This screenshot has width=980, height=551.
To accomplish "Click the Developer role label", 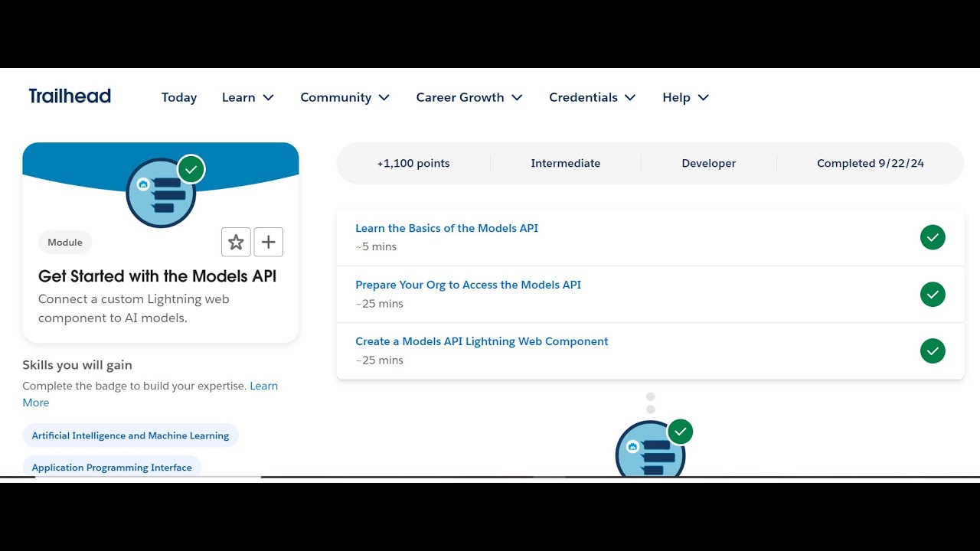I will click(709, 163).
